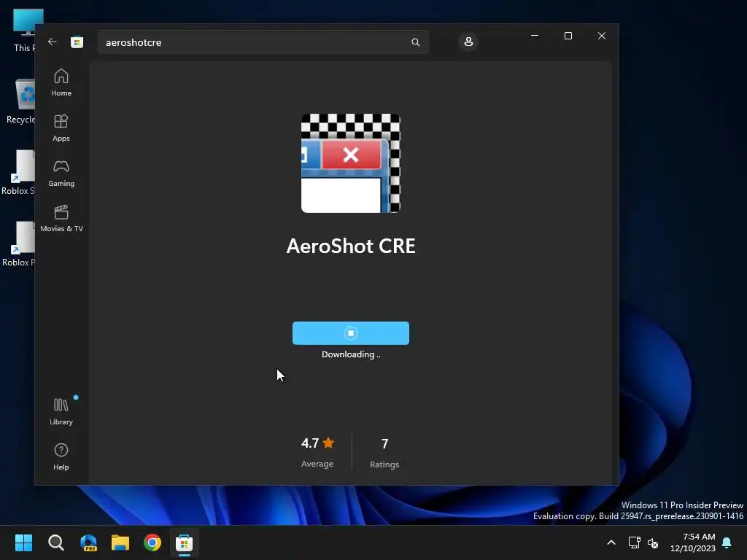Viewport: 747px width, 560px height.
Task: Stop the download with the blue button
Action: click(351, 332)
